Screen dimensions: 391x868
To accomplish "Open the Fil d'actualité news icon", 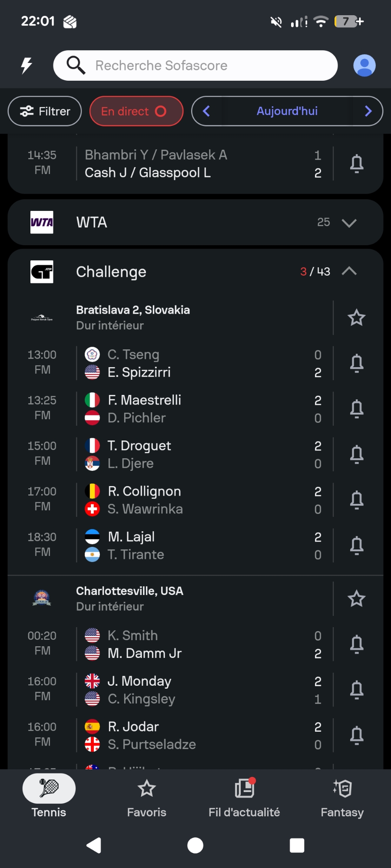I will coord(244,789).
